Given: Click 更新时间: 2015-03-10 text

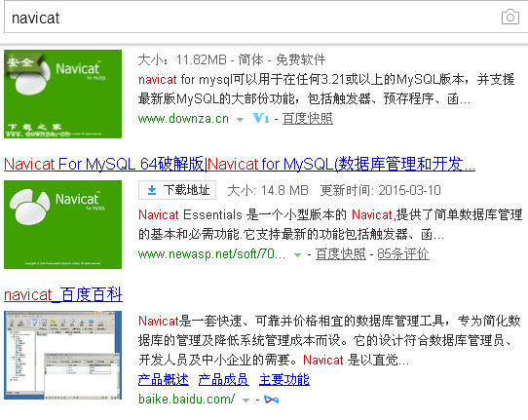Looking at the screenshot, I should point(380,190).
